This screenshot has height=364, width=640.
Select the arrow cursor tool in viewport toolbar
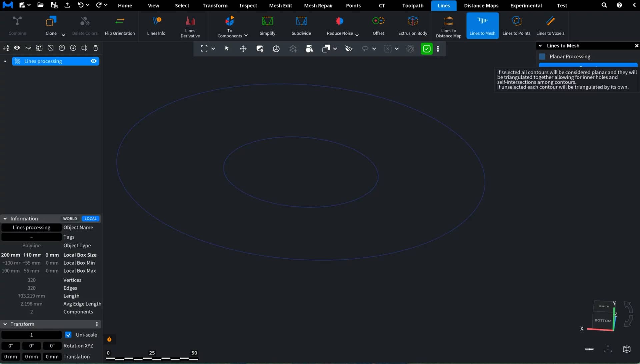(227, 49)
